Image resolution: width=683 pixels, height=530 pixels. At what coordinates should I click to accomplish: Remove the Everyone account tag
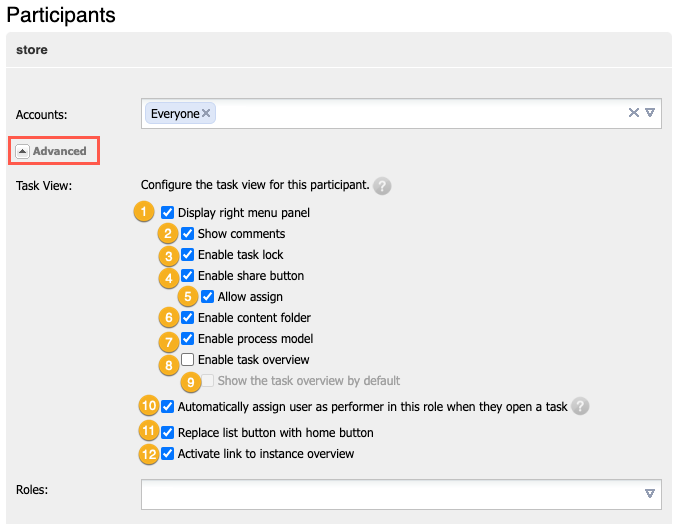click(206, 114)
